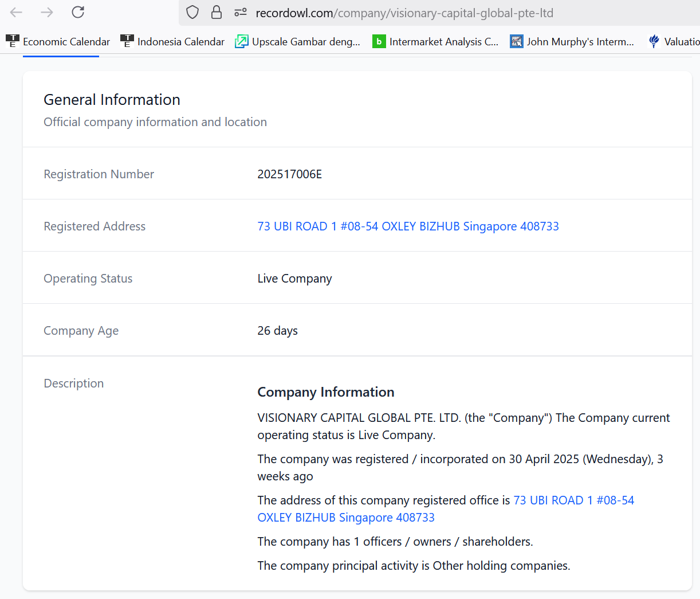Image resolution: width=700 pixels, height=599 pixels.
Task: Open Upscale Gambar bookmark
Action: [298, 41]
